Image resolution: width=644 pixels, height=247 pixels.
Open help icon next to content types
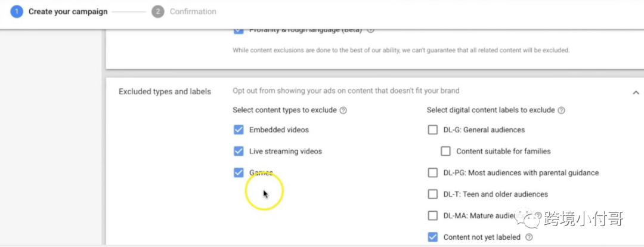point(343,110)
